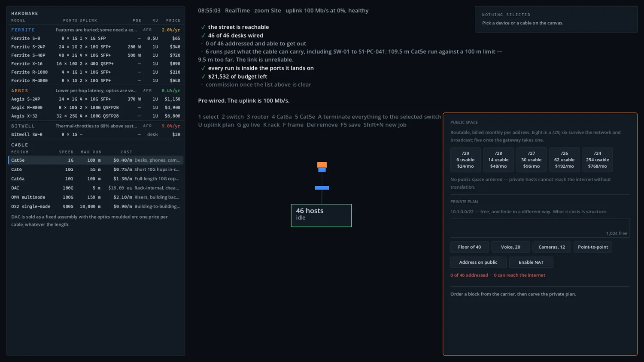
Task: Order the /28 block with 14 usable
Action: (x=498, y=160)
